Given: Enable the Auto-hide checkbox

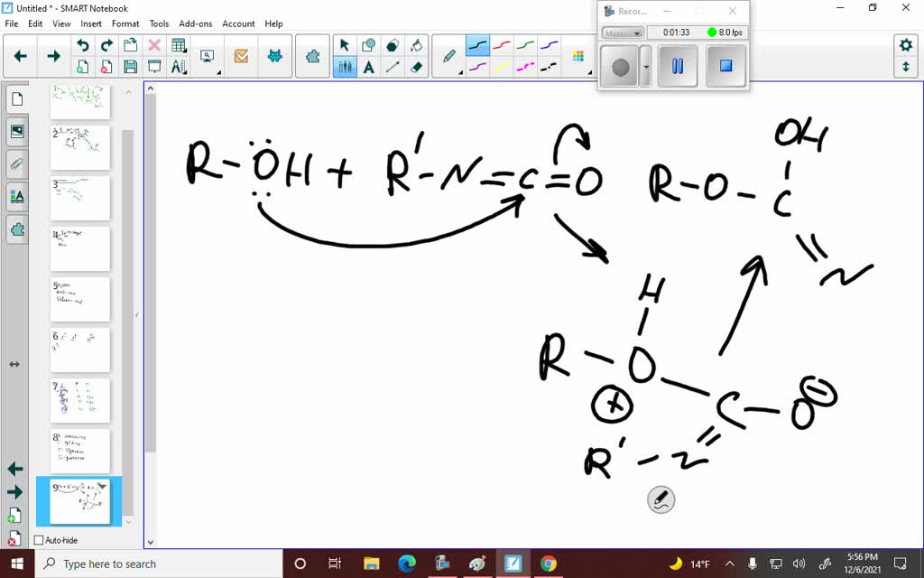Looking at the screenshot, I should click(x=37, y=539).
